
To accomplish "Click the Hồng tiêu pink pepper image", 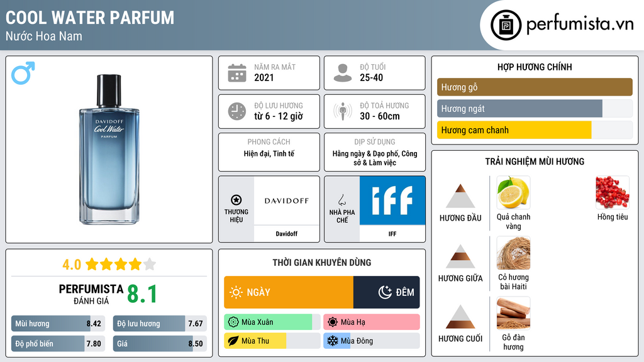I will click(x=613, y=192).
